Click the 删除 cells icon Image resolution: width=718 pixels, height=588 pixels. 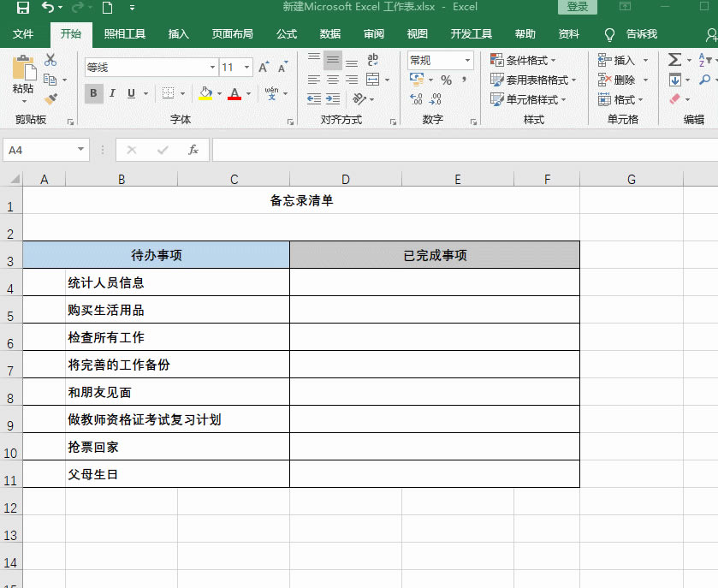tap(603, 80)
